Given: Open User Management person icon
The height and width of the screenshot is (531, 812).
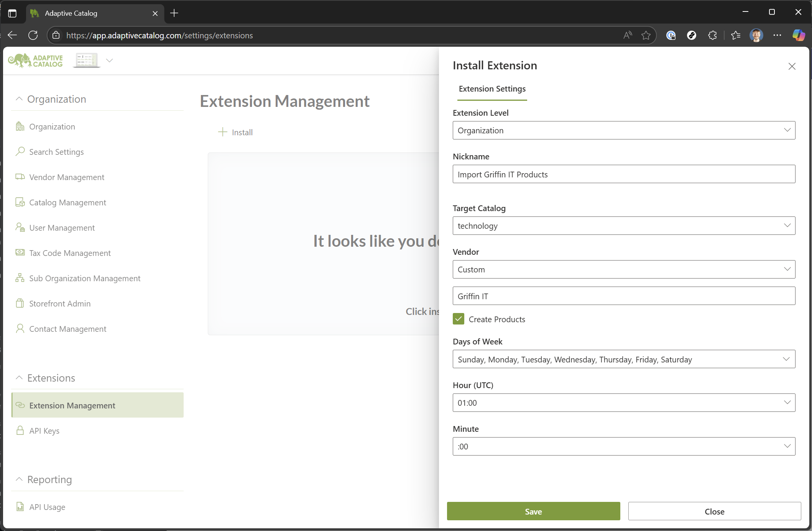Looking at the screenshot, I should pyautogui.click(x=20, y=228).
